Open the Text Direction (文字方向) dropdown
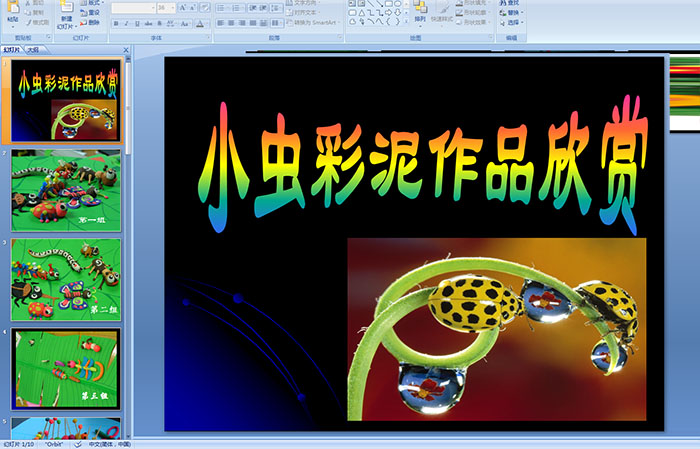 (302, 3)
